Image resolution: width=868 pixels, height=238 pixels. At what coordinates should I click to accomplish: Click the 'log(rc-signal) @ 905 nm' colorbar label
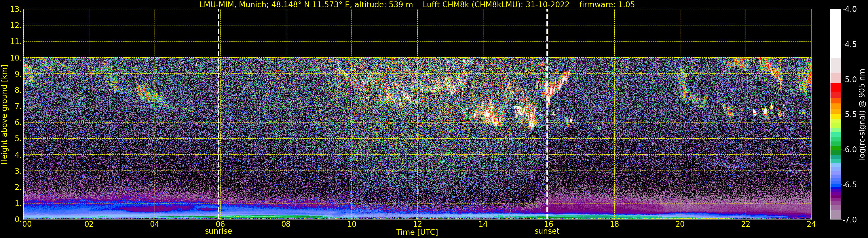[x=862, y=114]
